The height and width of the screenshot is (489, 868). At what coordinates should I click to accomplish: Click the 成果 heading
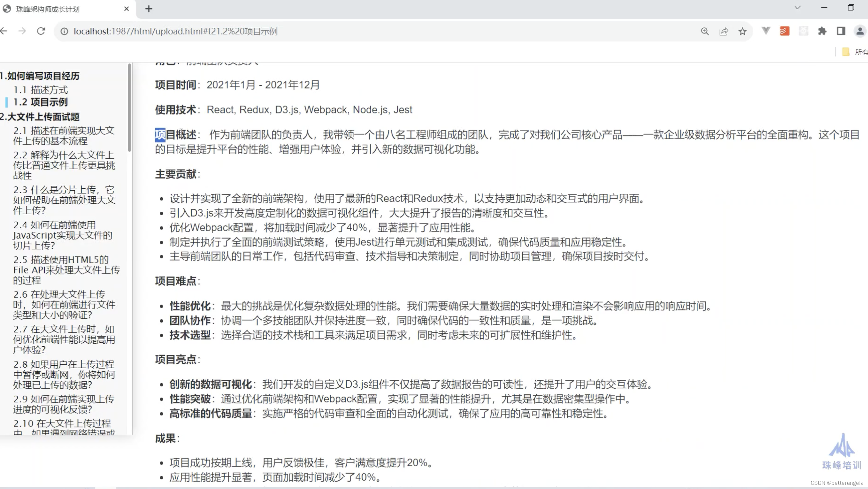(166, 438)
